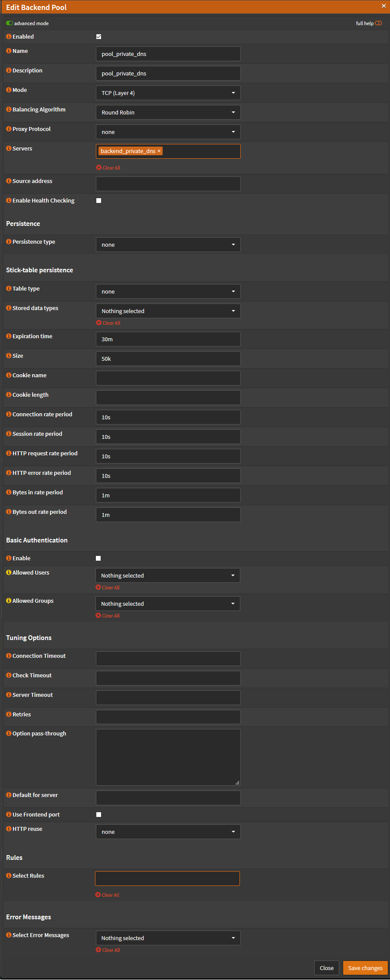Viewport: 390px width, 980px height.
Task: Remove backend_private_dns tag via its x
Action: (159, 151)
